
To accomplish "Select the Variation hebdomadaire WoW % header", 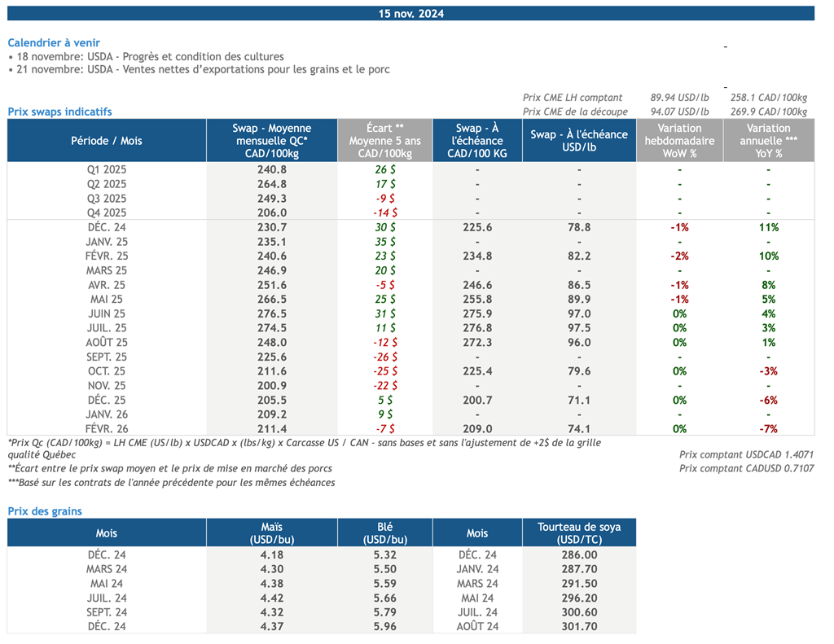I will [x=679, y=141].
